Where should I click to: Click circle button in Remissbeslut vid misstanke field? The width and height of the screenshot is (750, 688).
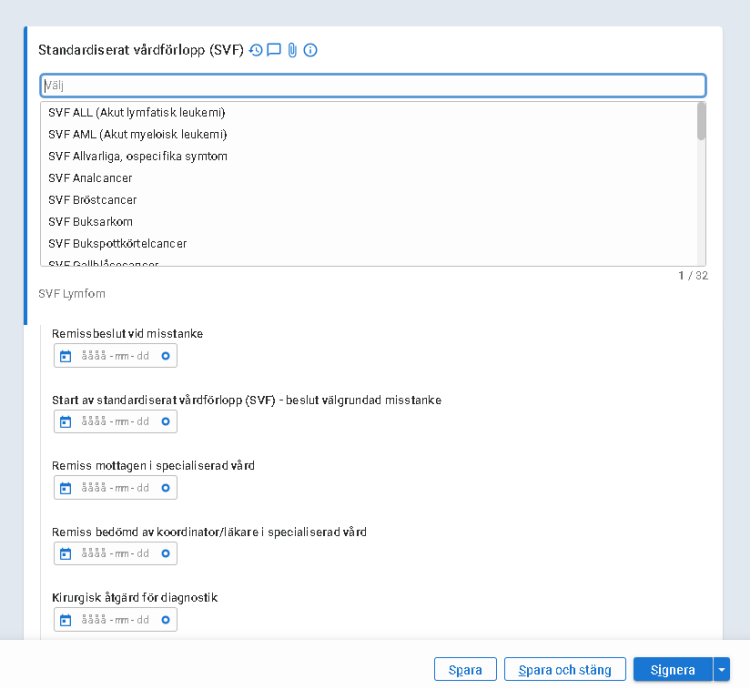coord(165,356)
